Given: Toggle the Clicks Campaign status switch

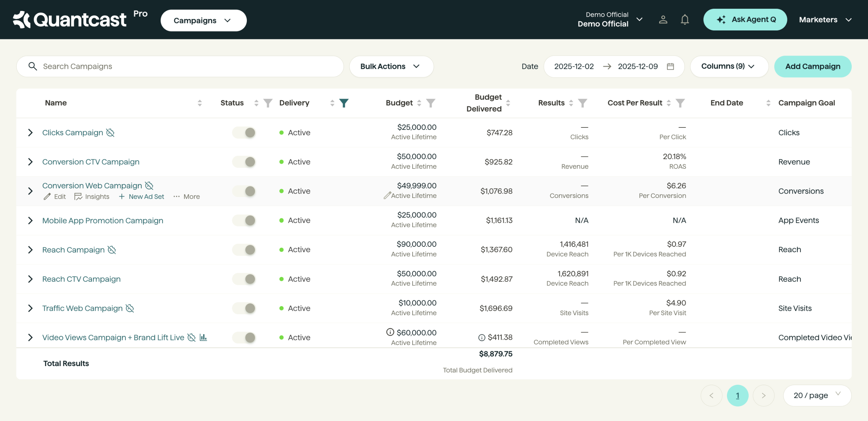Looking at the screenshot, I should click(x=244, y=133).
